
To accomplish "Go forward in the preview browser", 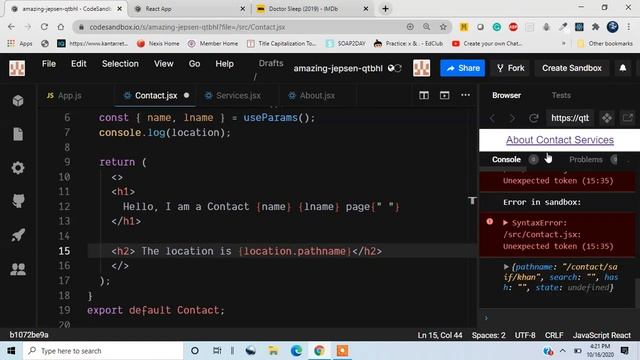I will (512, 118).
